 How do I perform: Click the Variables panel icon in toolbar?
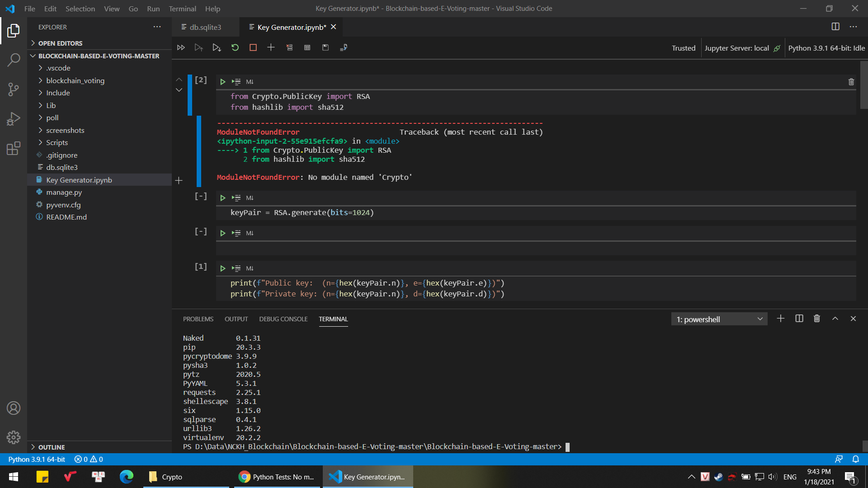[x=307, y=47]
